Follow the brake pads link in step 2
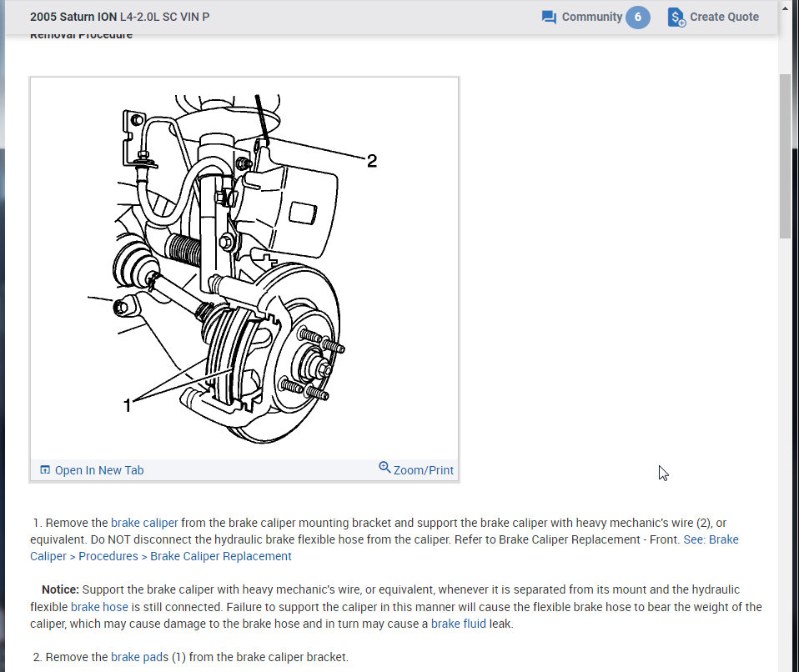 139,657
